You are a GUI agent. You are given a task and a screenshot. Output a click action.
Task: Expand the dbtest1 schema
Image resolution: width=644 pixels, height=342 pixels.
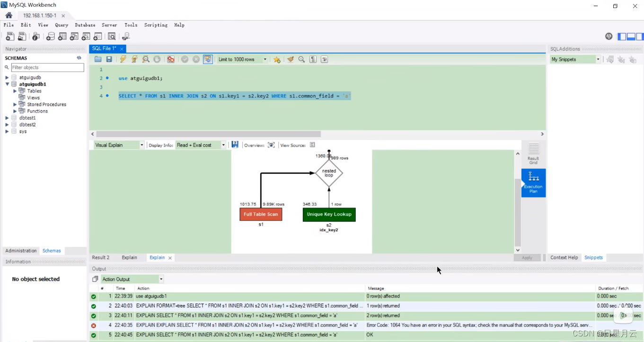point(7,118)
